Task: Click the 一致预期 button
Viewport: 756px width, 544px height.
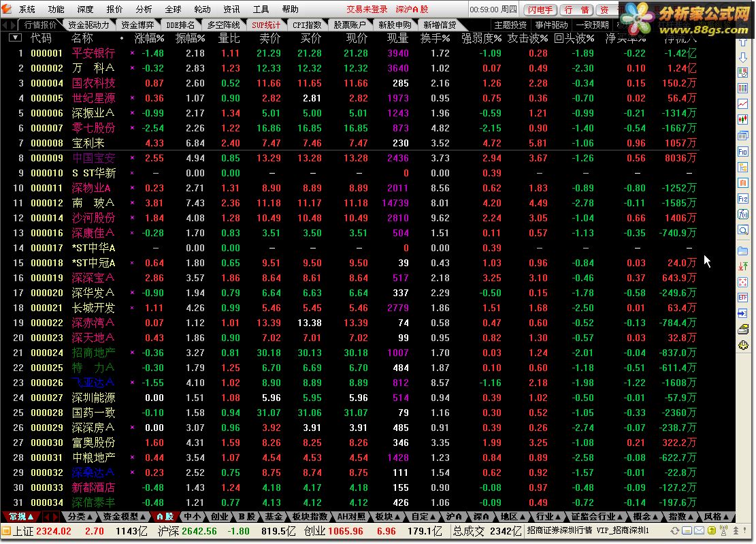Action: point(593,25)
